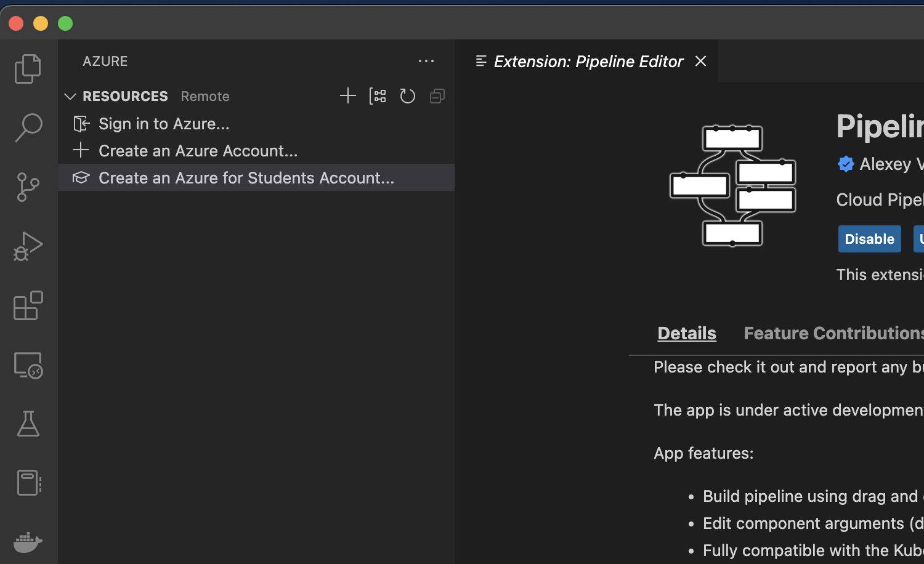
Task: Open Azure panel more actions ellipsis
Action: coord(426,61)
